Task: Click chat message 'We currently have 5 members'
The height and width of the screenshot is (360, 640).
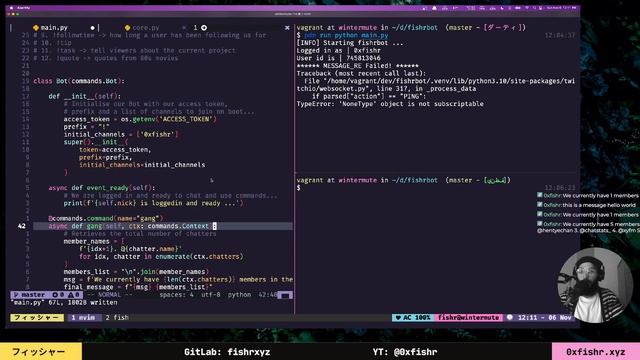Action: tap(601, 224)
